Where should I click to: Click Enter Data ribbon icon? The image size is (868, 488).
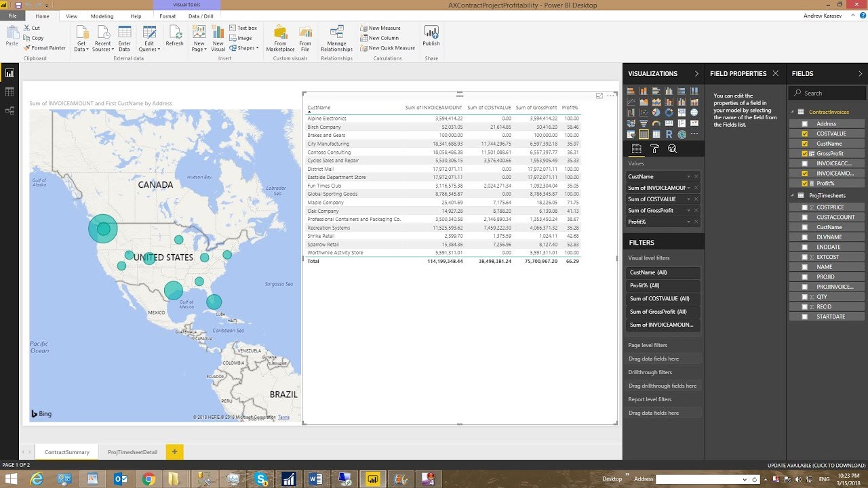[x=125, y=39]
